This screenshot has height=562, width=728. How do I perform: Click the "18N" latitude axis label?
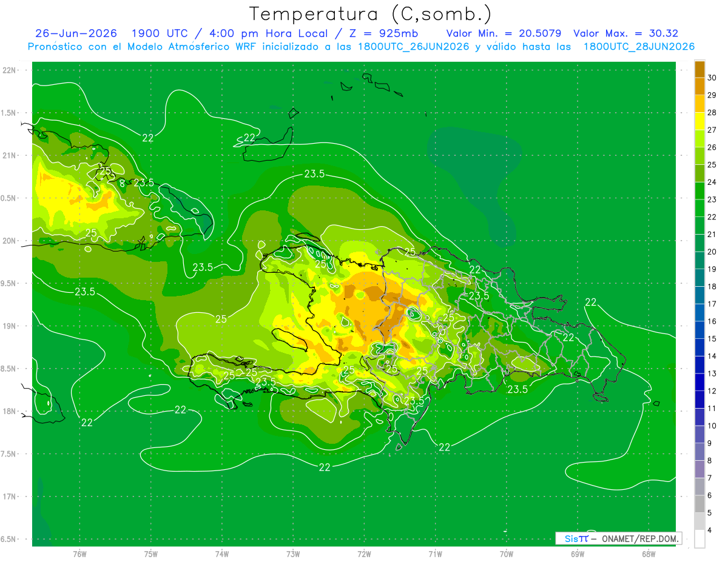click(10, 412)
